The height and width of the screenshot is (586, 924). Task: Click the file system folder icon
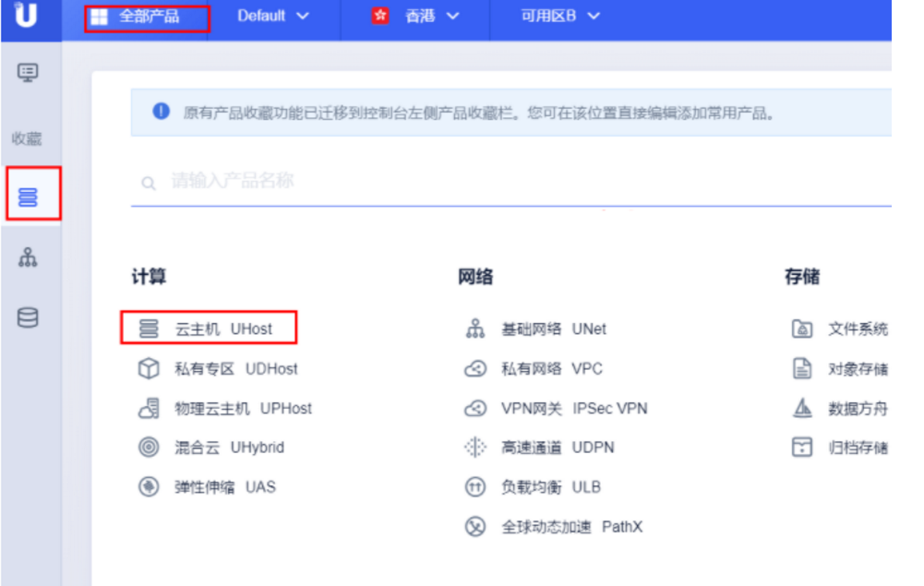tap(802, 329)
